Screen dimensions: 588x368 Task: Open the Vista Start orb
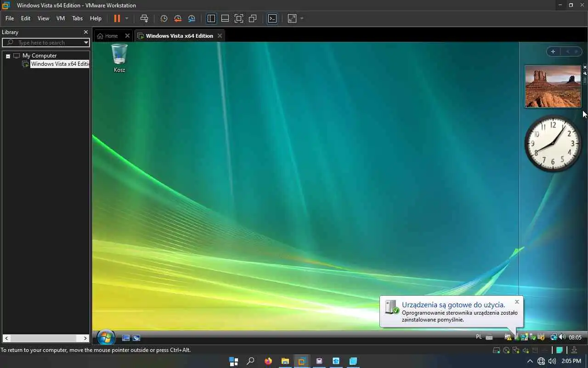click(x=106, y=337)
